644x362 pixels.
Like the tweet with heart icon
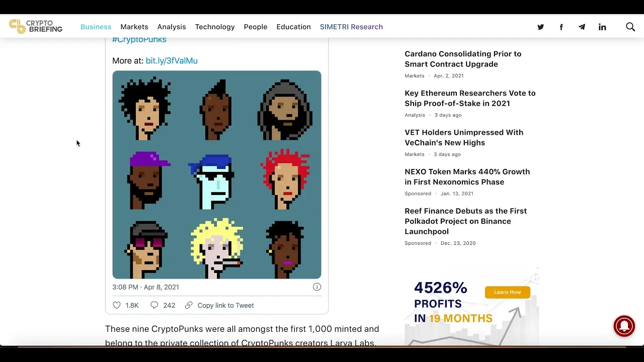(x=117, y=305)
